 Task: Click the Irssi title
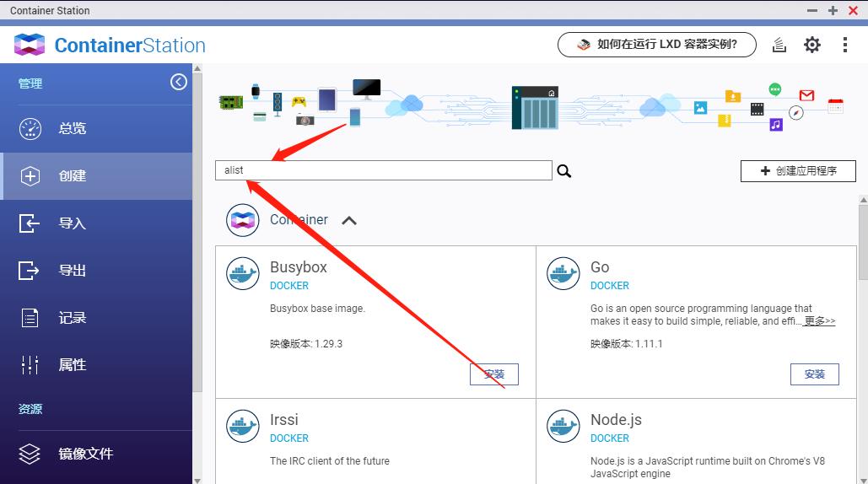[x=284, y=419]
